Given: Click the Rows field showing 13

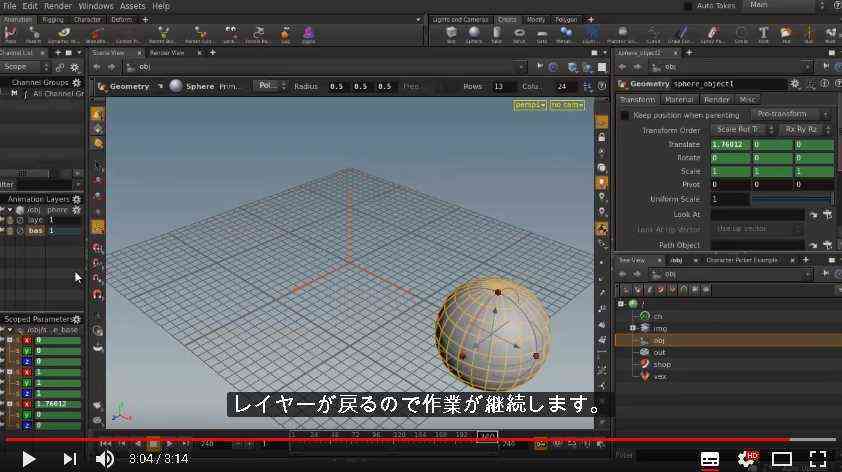Looking at the screenshot, I should pos(503,86).
